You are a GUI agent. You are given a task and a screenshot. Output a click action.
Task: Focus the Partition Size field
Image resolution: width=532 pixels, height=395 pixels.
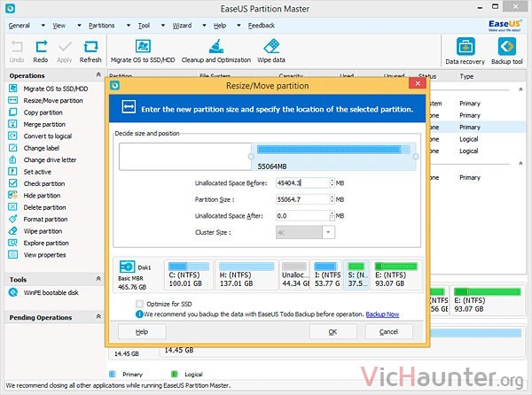tap(302, 199)
